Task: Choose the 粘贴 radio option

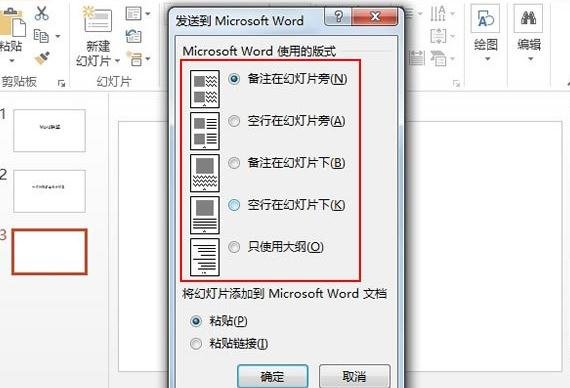Action: tap(196, 321)
